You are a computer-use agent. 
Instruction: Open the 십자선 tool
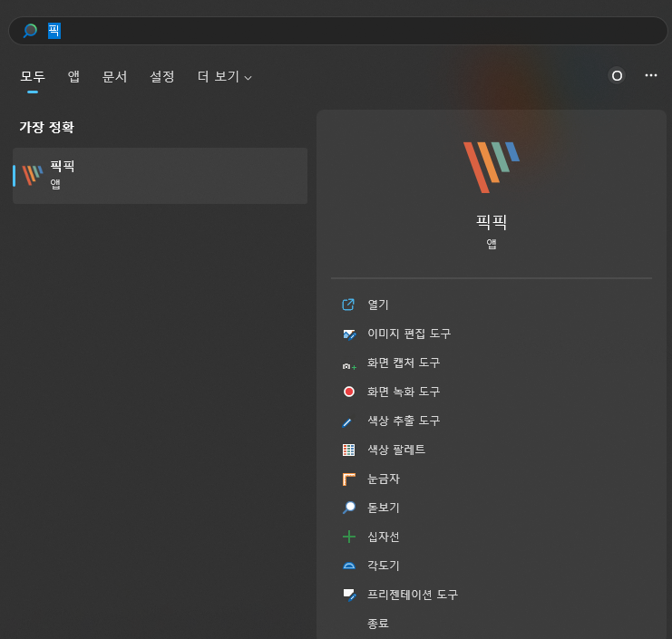point(383,537)
